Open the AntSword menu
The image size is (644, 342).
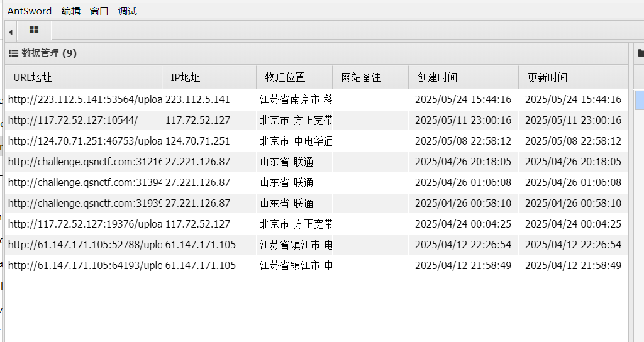30,11
